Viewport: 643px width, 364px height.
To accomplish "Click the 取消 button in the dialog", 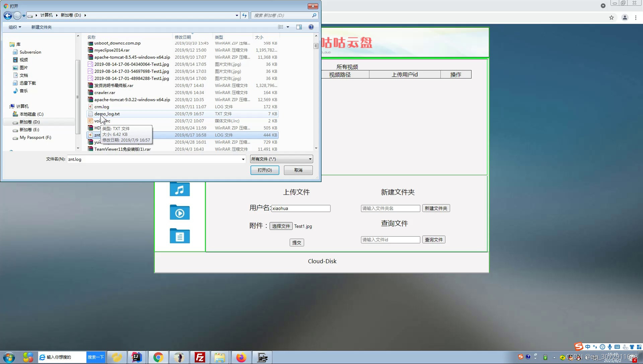I will pyautogui.click(x=298, y=170).
